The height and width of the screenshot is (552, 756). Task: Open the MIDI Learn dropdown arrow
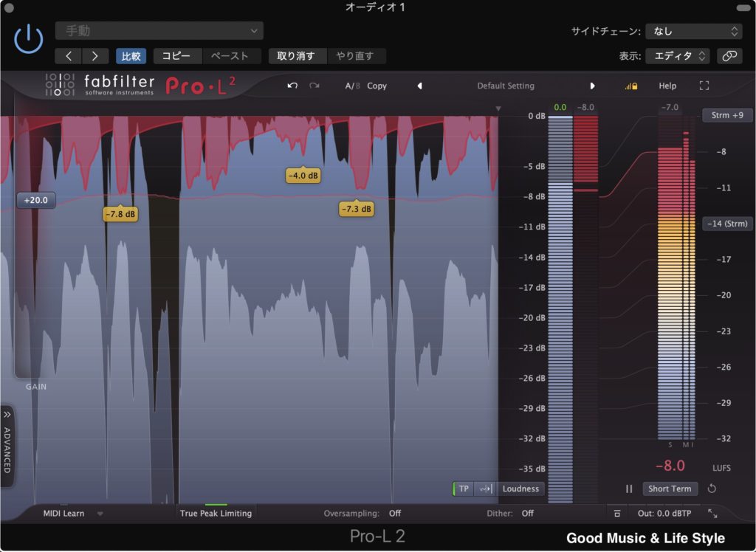[100, 514]
